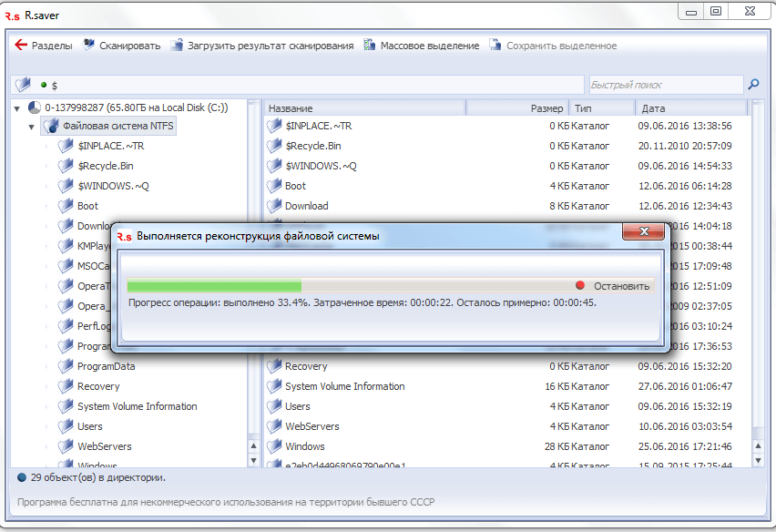Click the Остановить button in the dialog

pos(614,285)
